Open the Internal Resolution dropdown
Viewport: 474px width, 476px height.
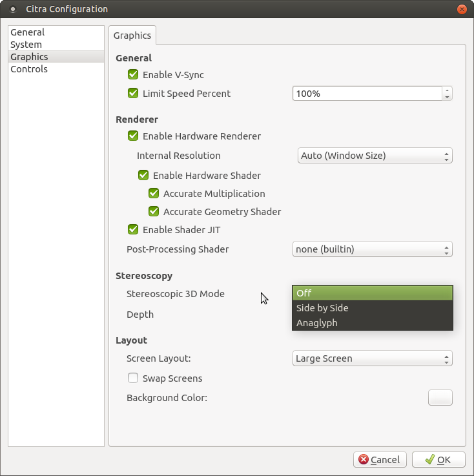coord(375,156)
